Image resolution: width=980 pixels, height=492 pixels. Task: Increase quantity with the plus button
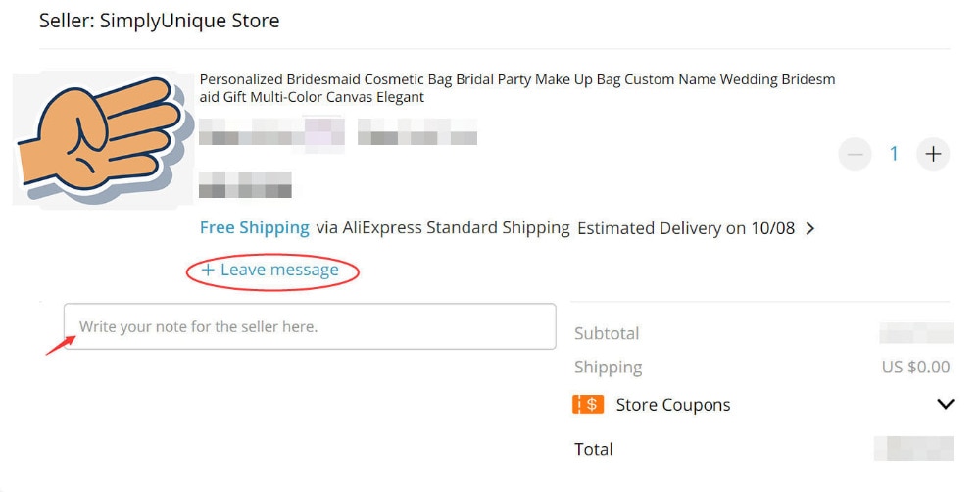933,154
